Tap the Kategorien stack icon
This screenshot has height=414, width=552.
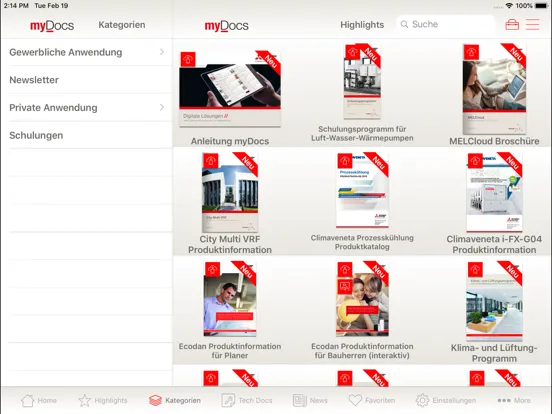[155, 400]
